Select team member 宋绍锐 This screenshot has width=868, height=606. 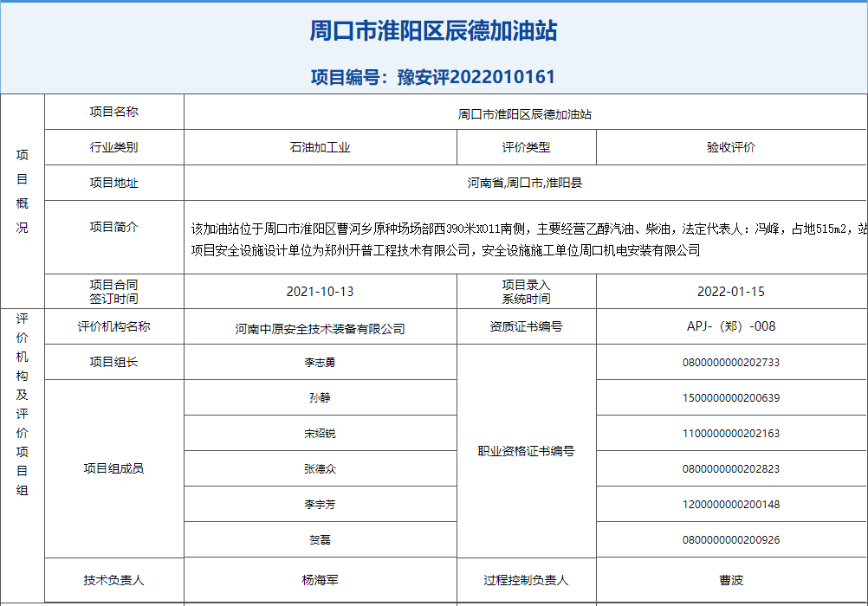point(320,434)
